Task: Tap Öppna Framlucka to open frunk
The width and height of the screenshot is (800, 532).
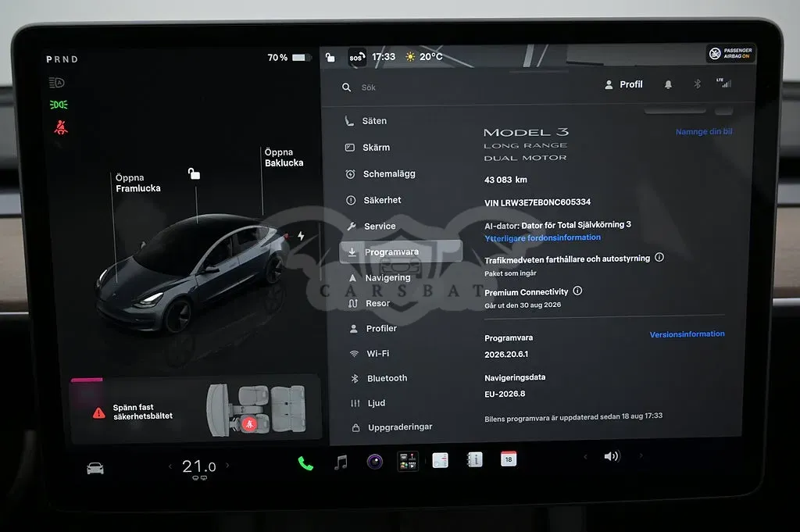Action: [137, 183]
